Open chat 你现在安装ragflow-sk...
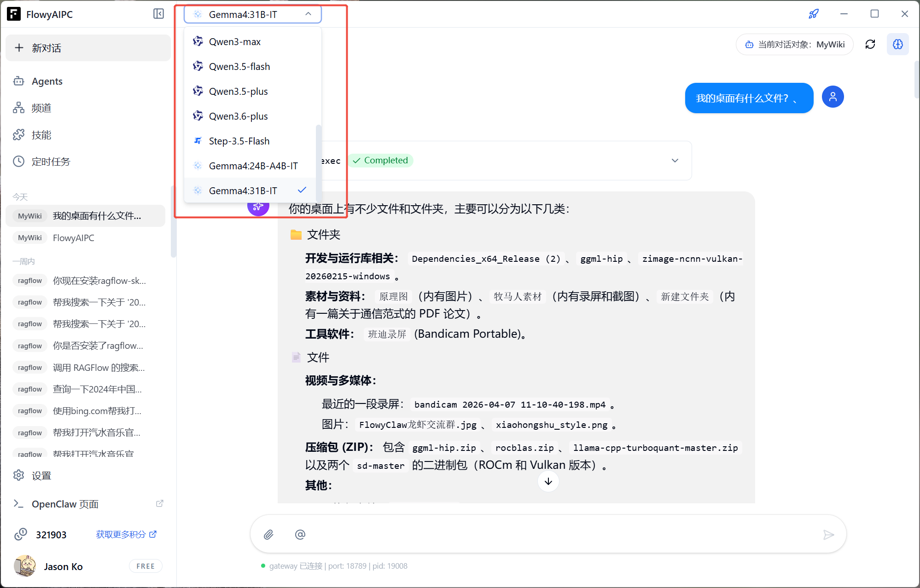 point(86,281)
